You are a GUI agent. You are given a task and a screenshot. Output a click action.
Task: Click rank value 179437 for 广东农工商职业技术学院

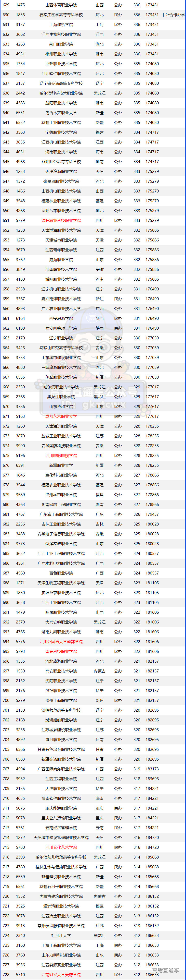pyautogui.click(x=152, y=514)
